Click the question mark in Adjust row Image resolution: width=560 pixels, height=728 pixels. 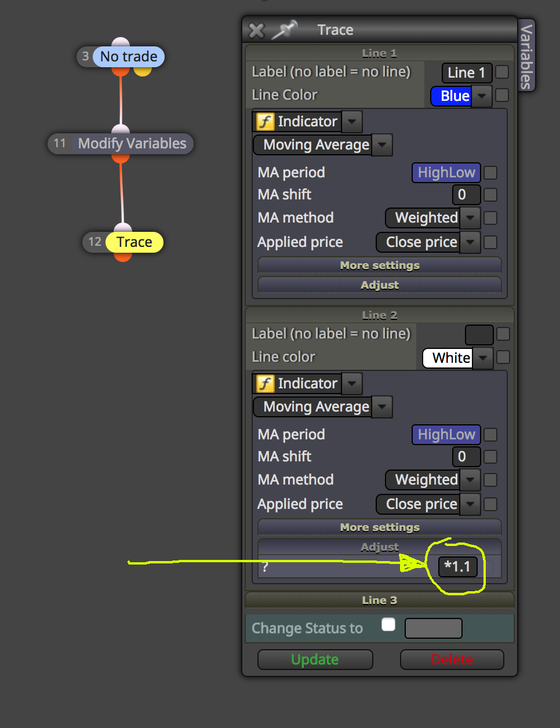265,568
